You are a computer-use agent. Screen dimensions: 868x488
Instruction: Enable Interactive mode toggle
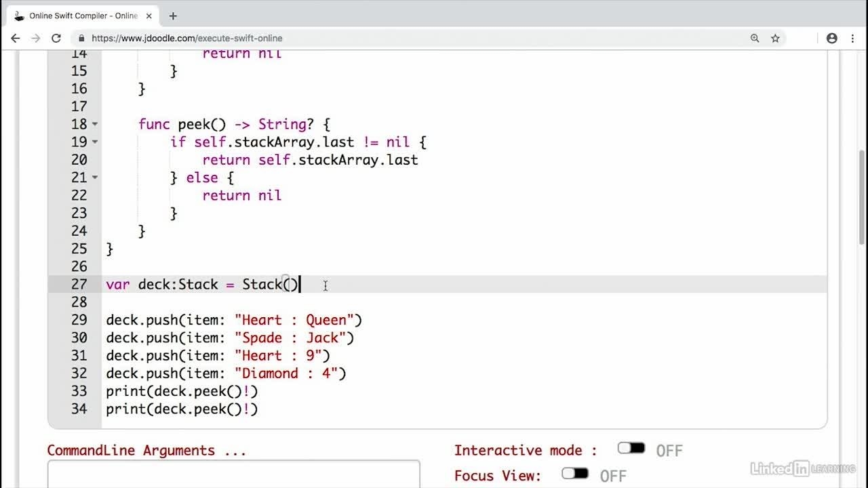click(631, 449)
